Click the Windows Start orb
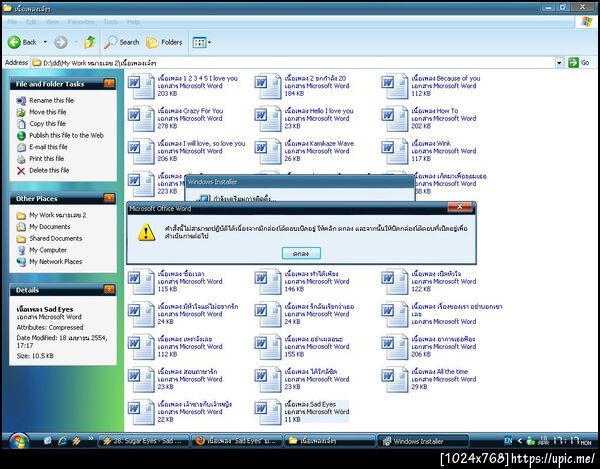The height and width of the screenshot is (469, 600). pos(18,442)
